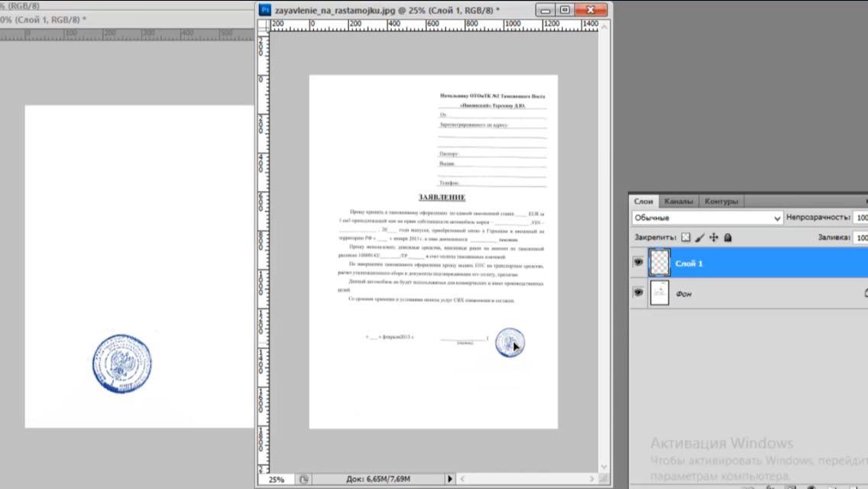Select the layer name Фон
The width and height of the screenshot is (868, 489).
pos(684,293)
